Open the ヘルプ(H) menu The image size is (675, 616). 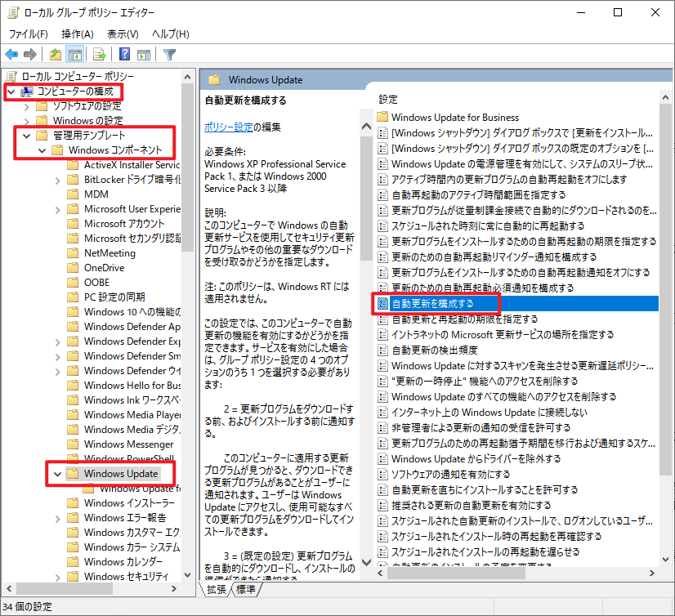(171, 34)
